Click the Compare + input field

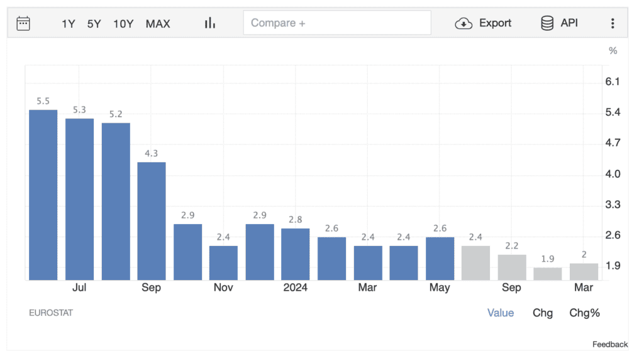pos(337,23)
